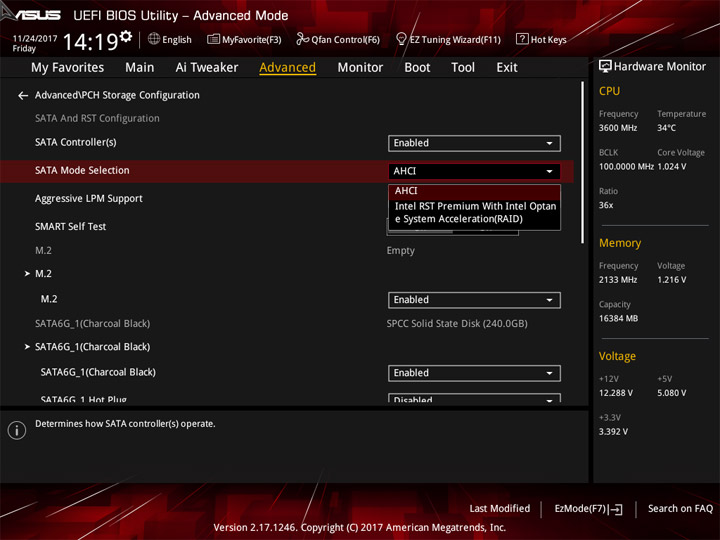Expand the M.2 submenu

coord(43,274)
